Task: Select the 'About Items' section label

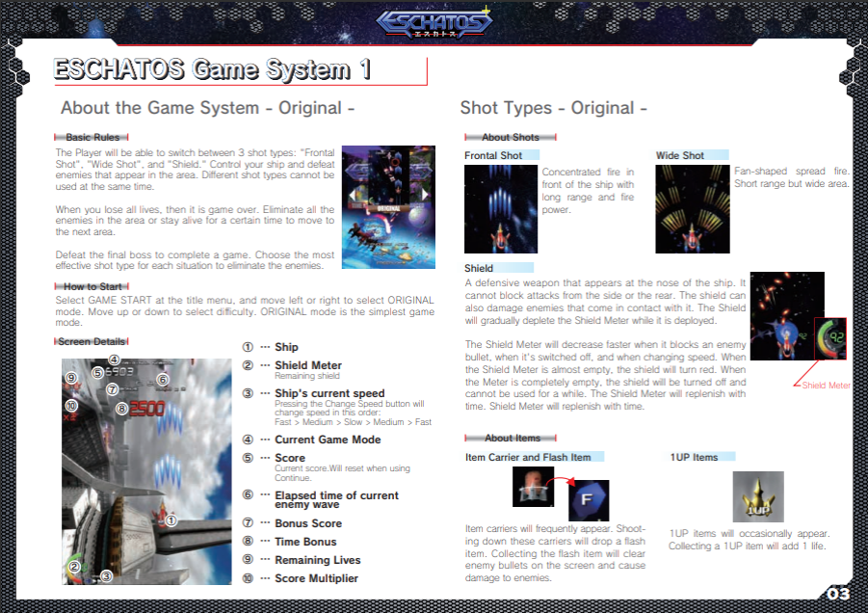Action: click(511, 438)
